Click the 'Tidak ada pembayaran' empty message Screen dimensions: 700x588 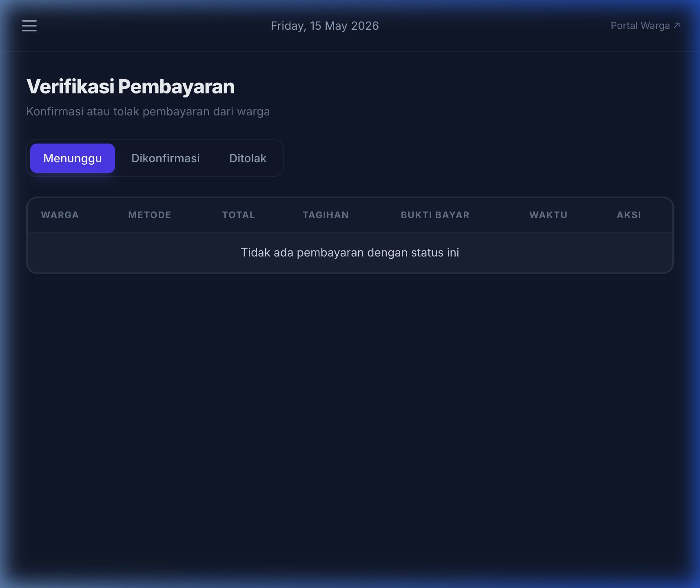click(350, 252)
